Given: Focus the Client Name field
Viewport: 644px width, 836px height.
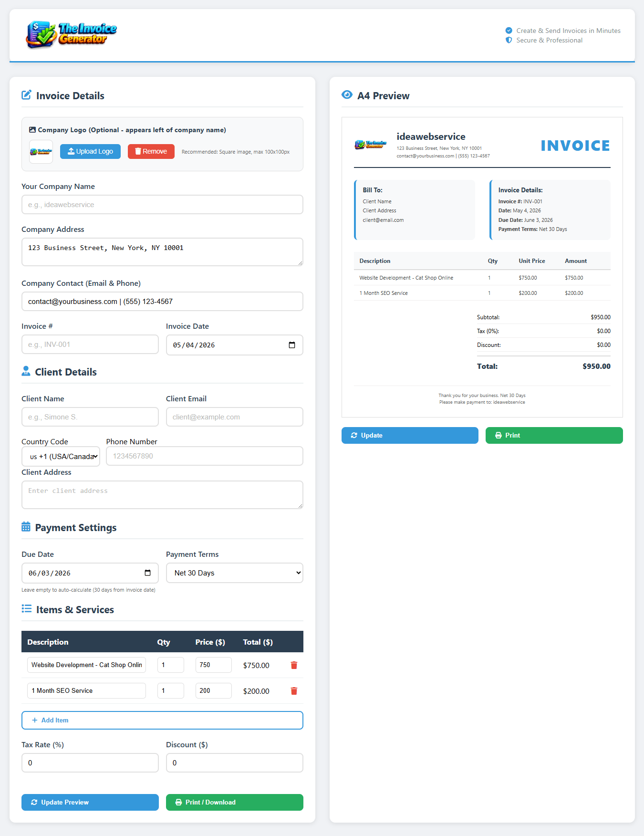Looking at the screenshot, I should [90, 417].
